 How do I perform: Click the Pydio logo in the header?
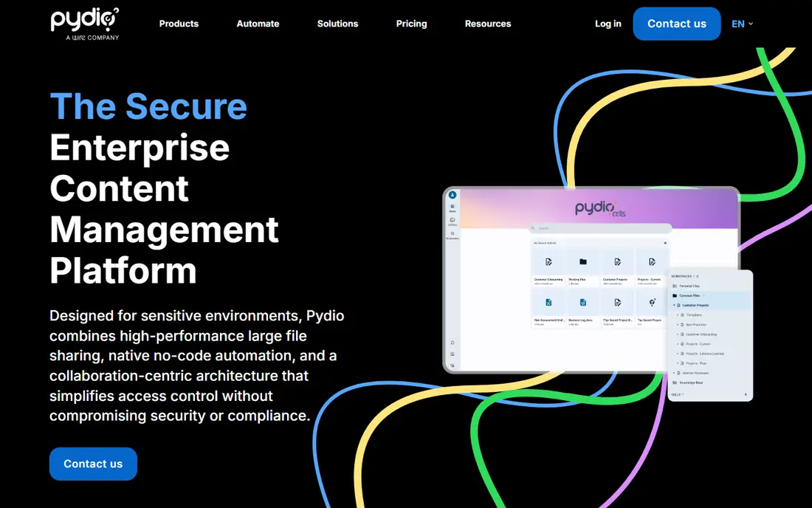coord(85,24)
